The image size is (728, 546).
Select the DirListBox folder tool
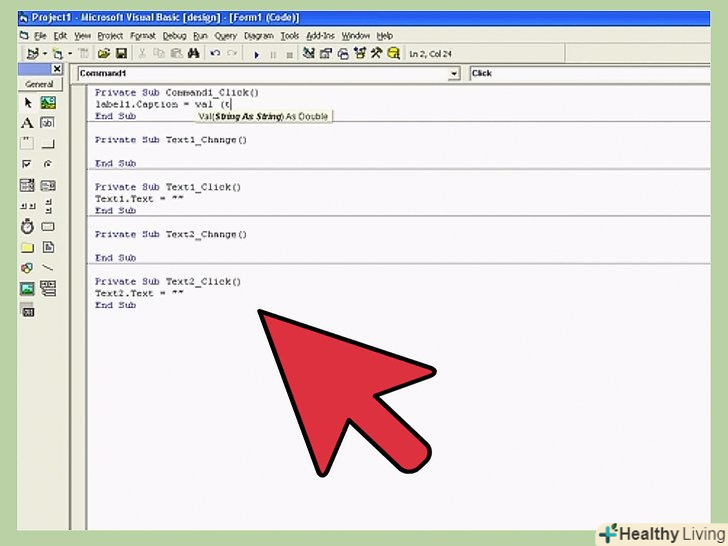27,247
